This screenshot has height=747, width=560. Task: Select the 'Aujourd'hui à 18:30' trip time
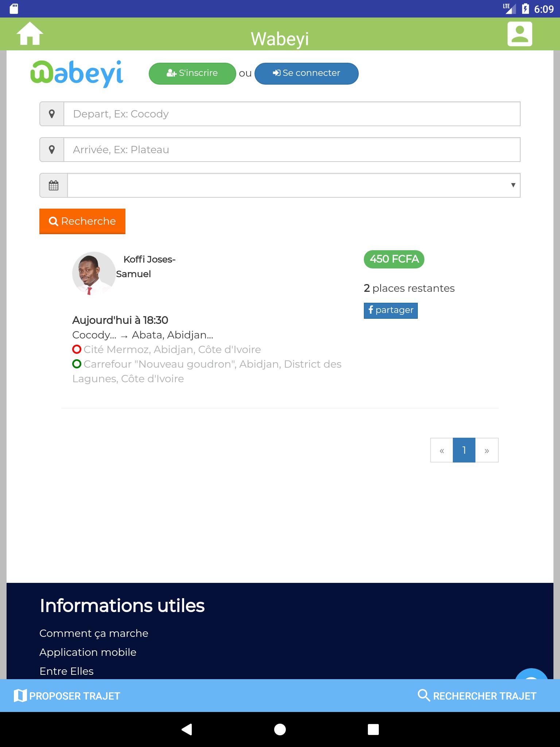coord(120,320)
